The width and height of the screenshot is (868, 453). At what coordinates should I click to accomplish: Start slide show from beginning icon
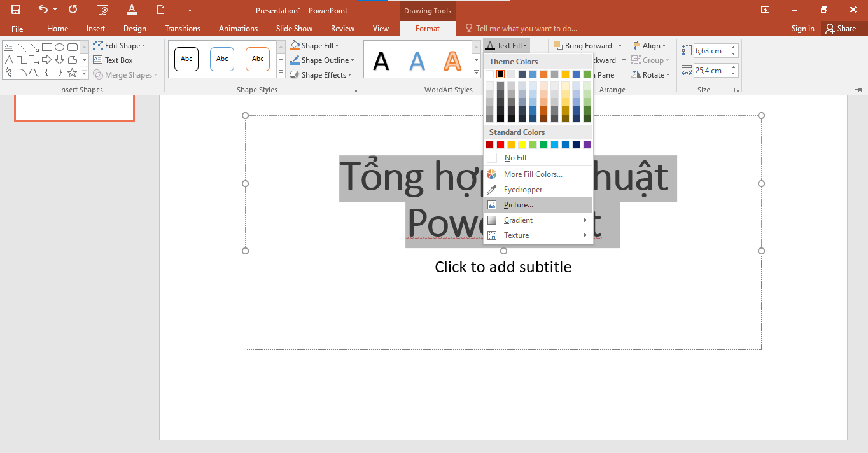(x=102, y=10)
